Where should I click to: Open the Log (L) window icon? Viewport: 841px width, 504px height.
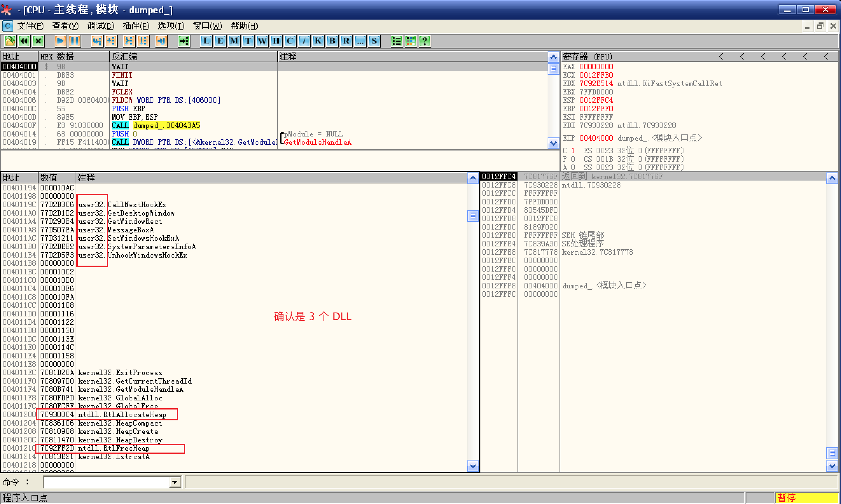coord(206,41)
